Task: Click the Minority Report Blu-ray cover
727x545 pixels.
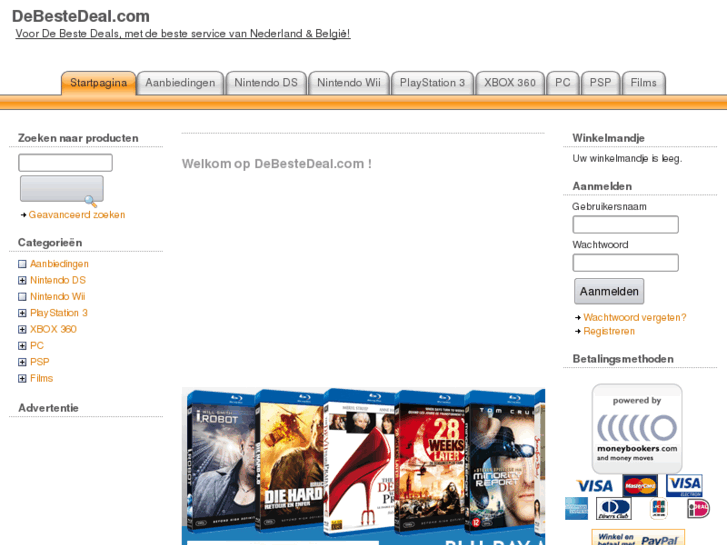Action: click(500, 461)
